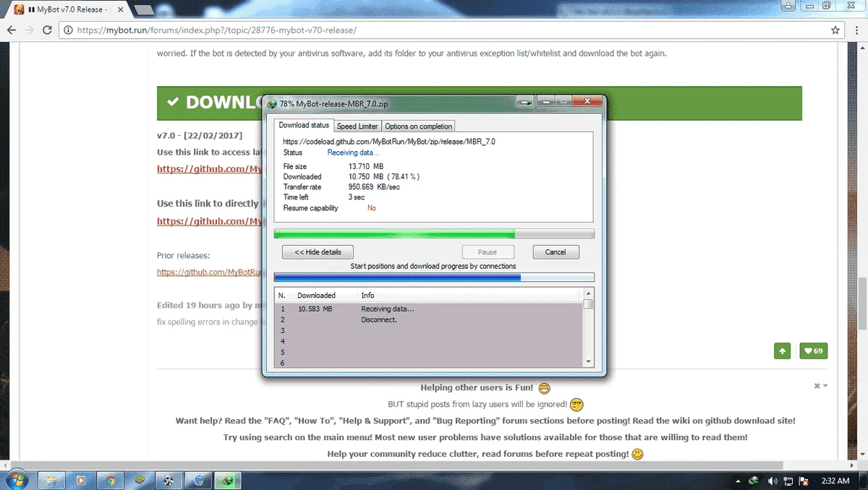Screen dimensions: 868x490
Task: Click the green upvote arrow button
Action: coord(782,351)
